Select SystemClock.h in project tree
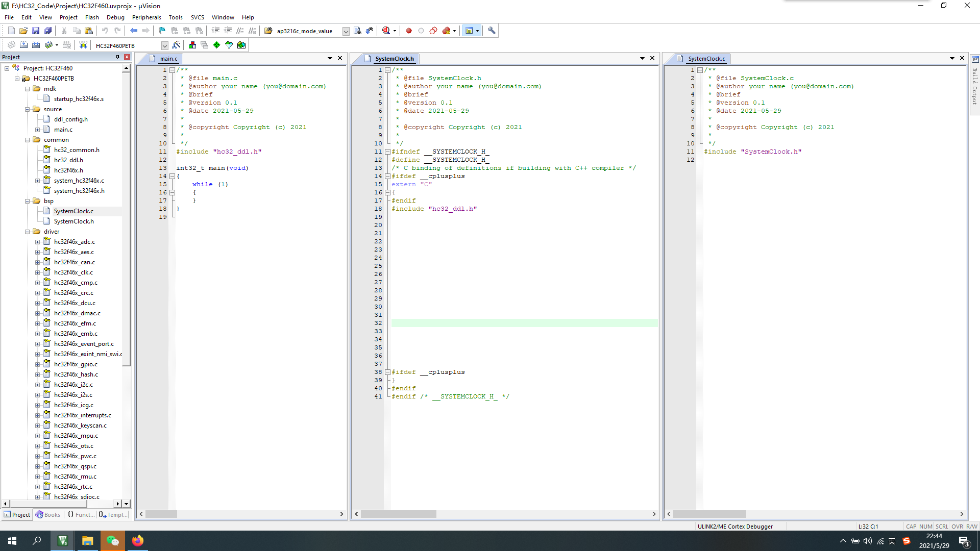 73,221
